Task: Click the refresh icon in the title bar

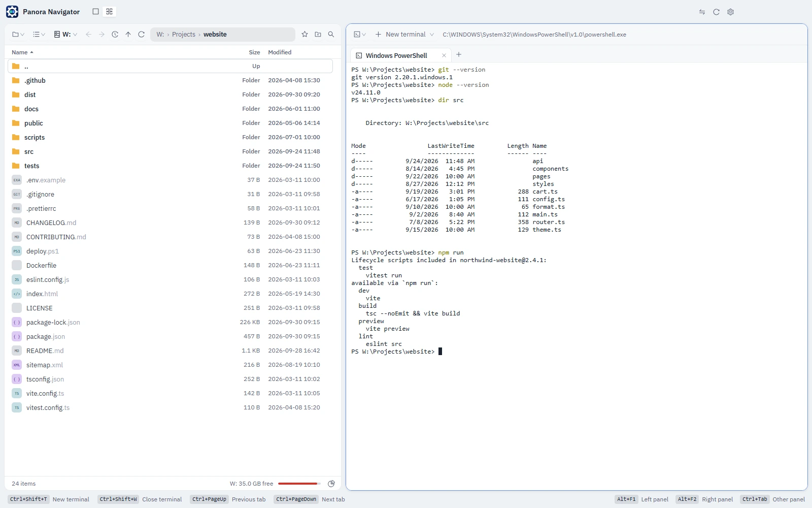Action: point(716,12)
